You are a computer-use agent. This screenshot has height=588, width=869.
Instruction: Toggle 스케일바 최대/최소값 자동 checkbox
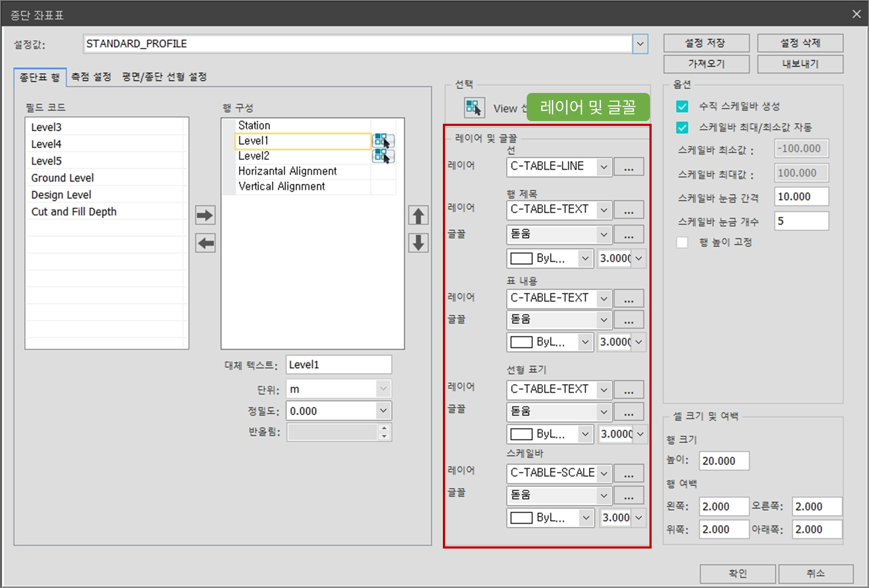click(682, 128)
